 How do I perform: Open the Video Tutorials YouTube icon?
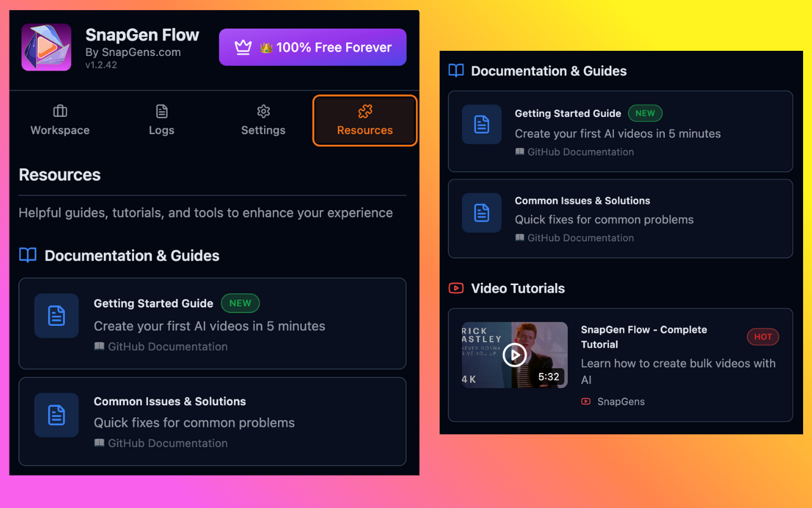[x=455, y=288]
